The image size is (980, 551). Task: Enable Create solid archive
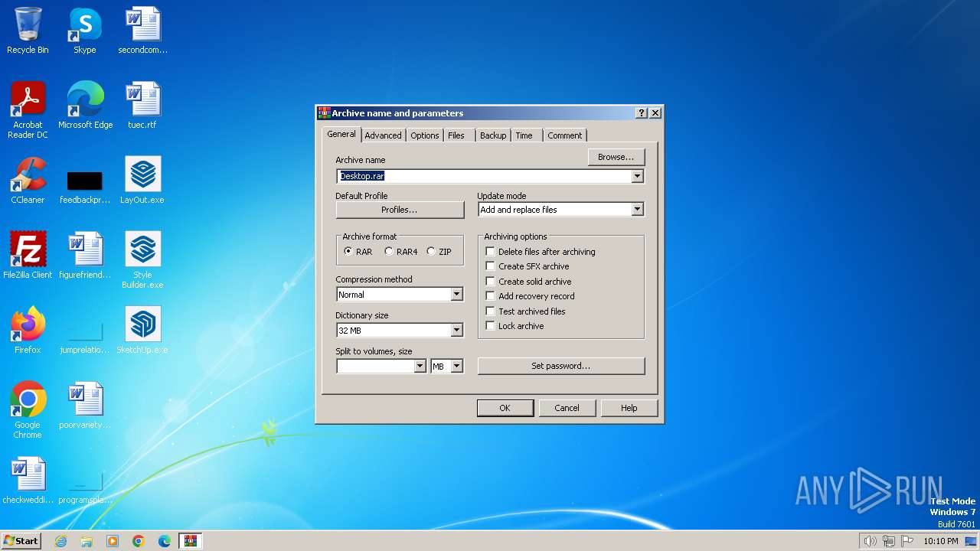click(528, 282)
